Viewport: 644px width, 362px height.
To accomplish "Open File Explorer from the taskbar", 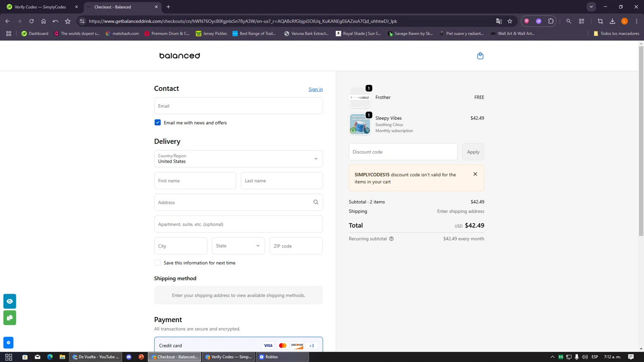I will (x=62, y=357).
